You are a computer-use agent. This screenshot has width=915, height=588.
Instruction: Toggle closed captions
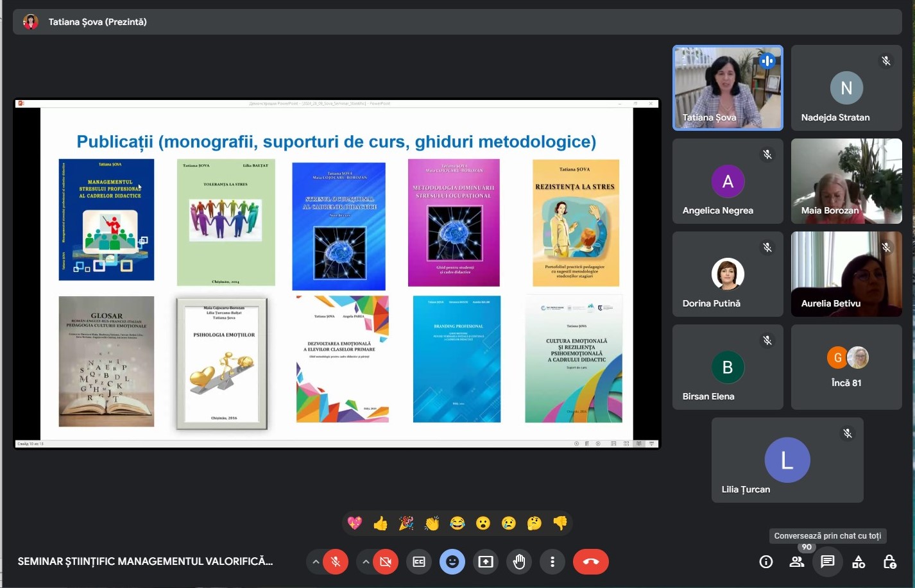coord(419,562)
